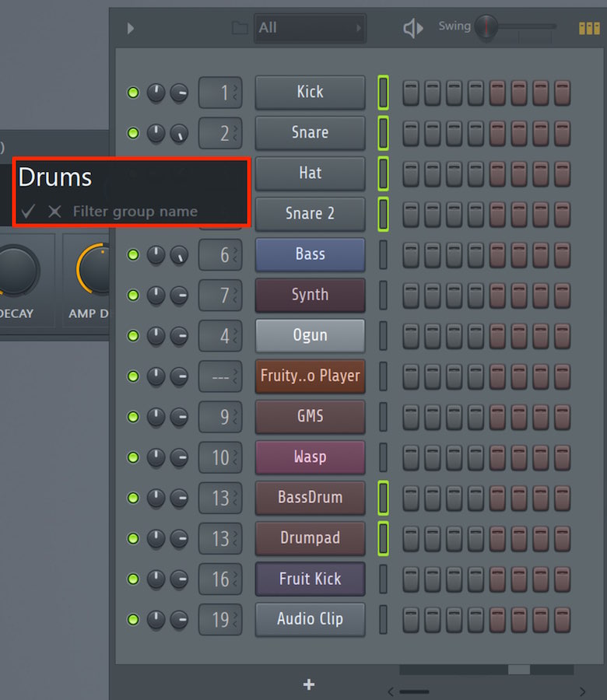Click the folder icon beside All filter
This screenshot has width=607, height=700.
coord(240,28)
